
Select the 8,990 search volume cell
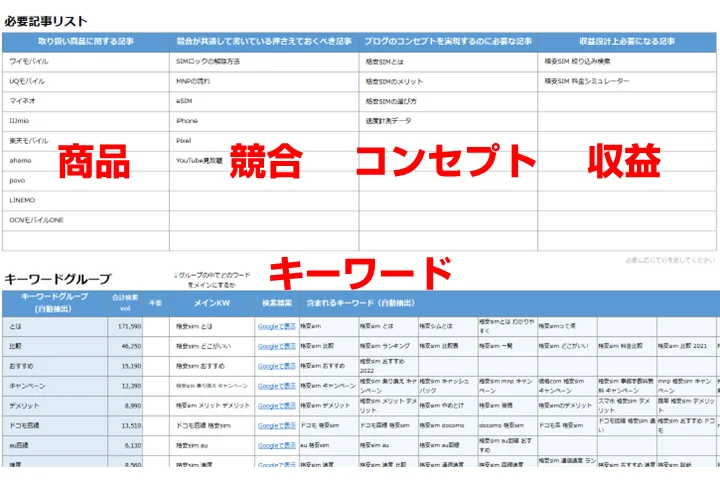(x=125, y=406)
